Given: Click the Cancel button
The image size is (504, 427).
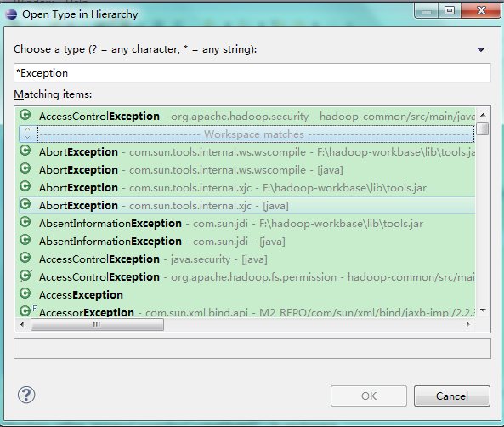Looking at the screenshot, I should tap(452, 396).
